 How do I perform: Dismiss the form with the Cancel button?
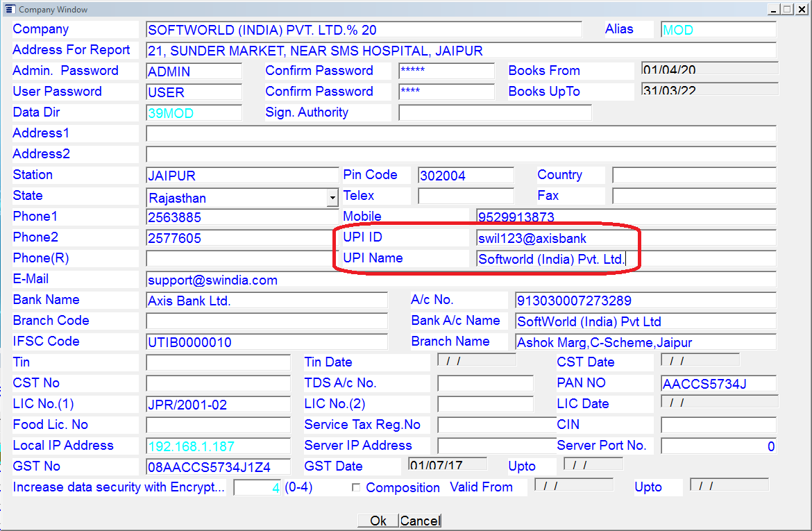(x=420, y=521)
